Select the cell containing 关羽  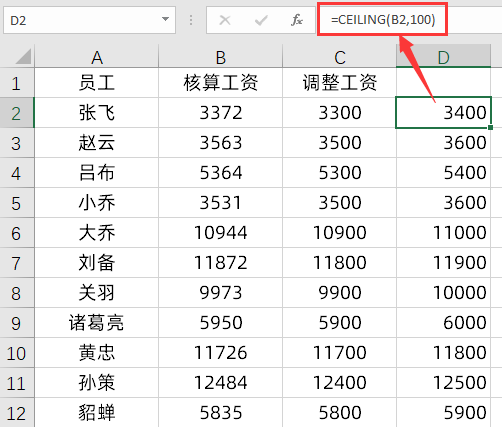point(97,293)
